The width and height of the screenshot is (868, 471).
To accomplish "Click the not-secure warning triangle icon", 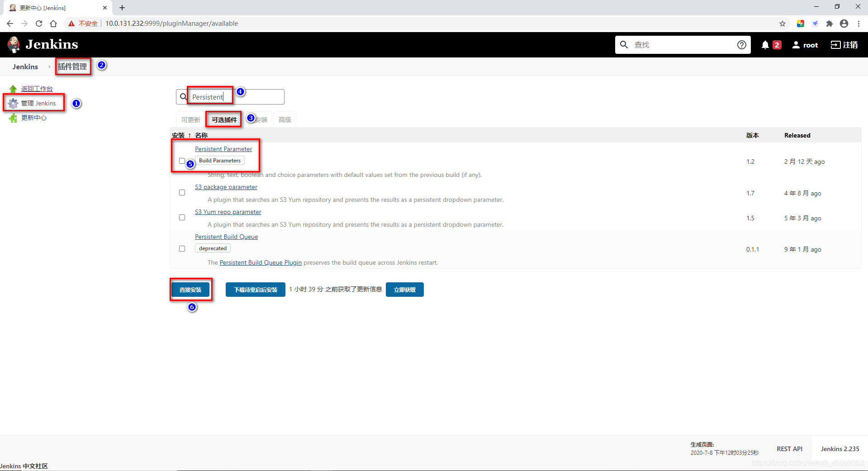I will pyautogui.click(x=71, y=24).
